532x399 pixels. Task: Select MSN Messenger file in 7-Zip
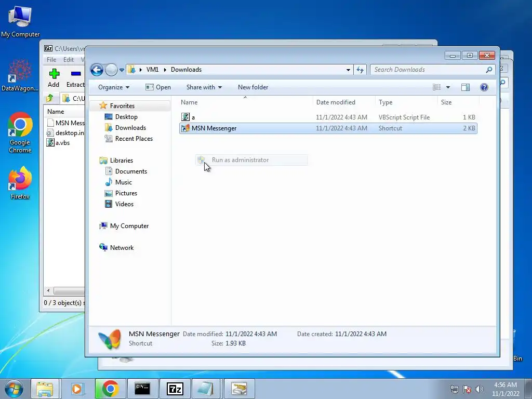(65, 123)
